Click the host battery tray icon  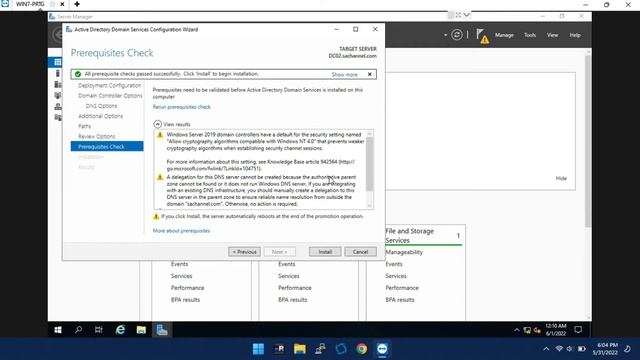582,349
